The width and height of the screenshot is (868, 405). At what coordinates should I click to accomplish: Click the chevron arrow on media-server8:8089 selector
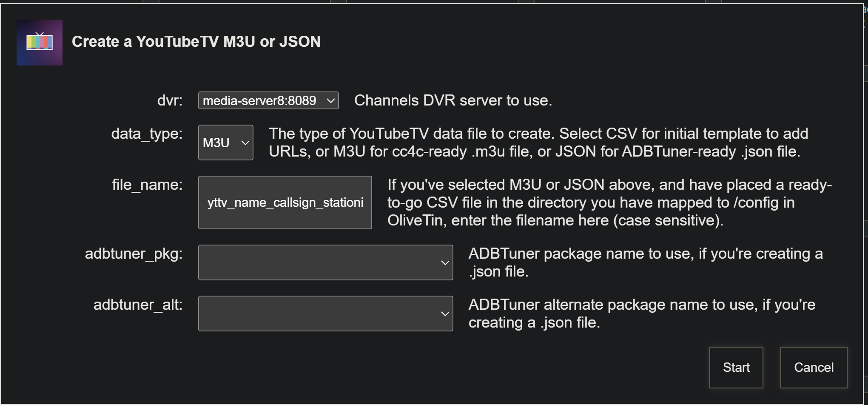coord(330,101)
